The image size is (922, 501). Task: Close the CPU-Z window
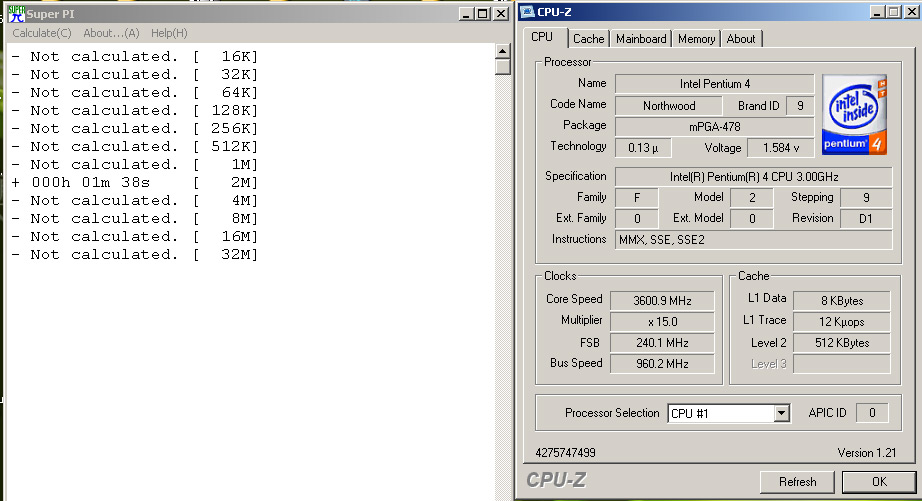[x=910, y=12]
